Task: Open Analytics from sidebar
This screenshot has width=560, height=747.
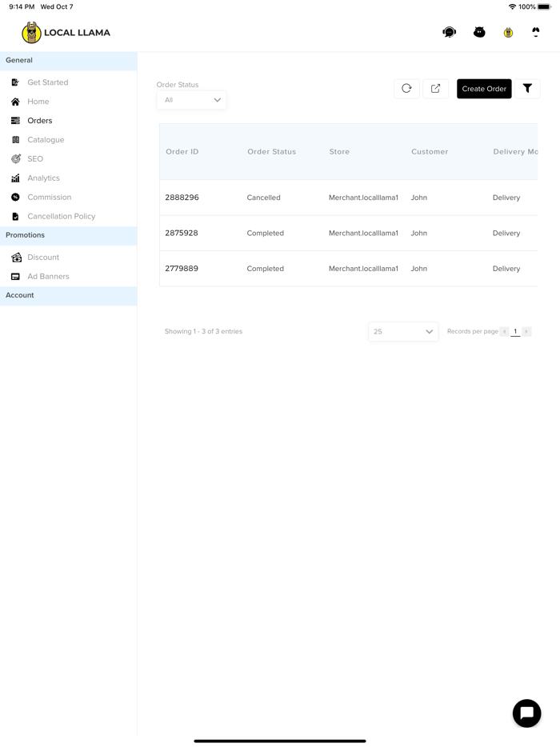Action: 43,178
